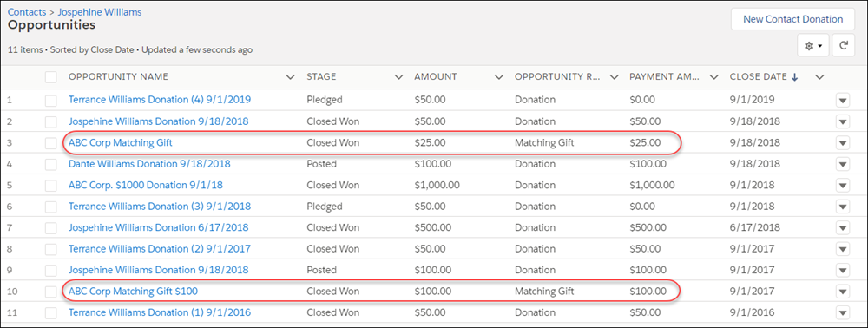The image size is (868, 328).
Task: Open the Jospehine Williams breadcrumb link
Action: tap(100, 11)
